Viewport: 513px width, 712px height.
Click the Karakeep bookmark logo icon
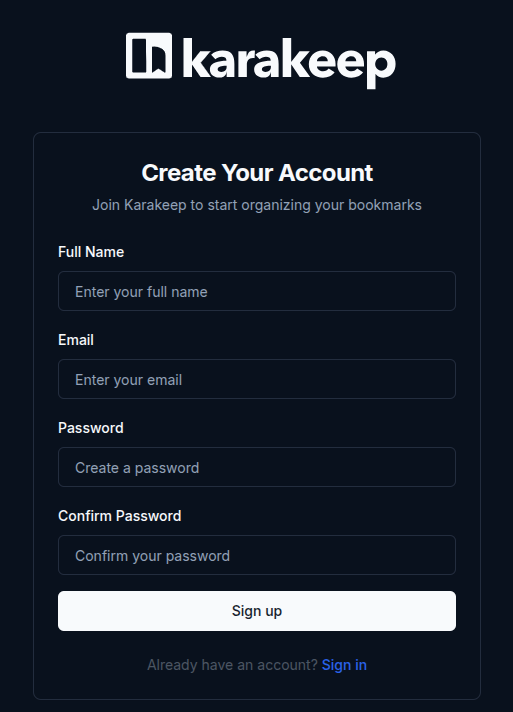[x=149, y=55]
